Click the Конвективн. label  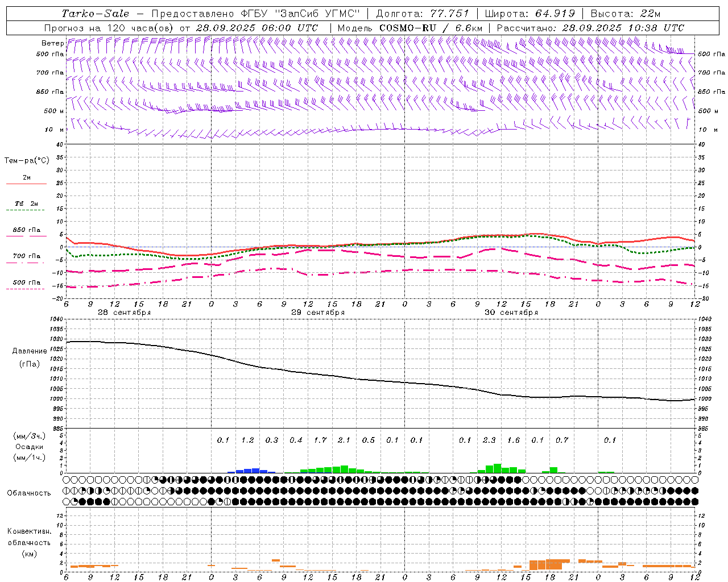pyautogui.click(x=29, y=531)
